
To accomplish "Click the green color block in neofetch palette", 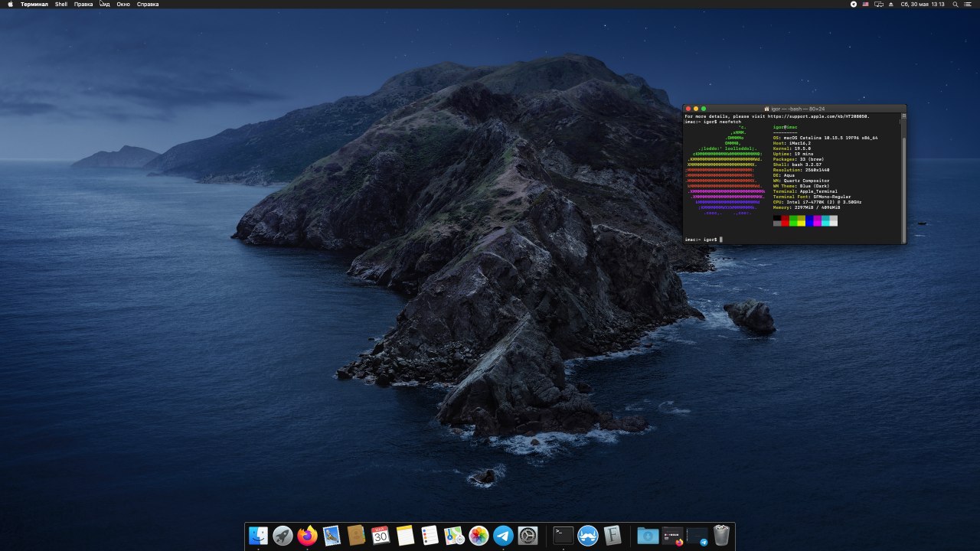I will [x=793, y=221].
